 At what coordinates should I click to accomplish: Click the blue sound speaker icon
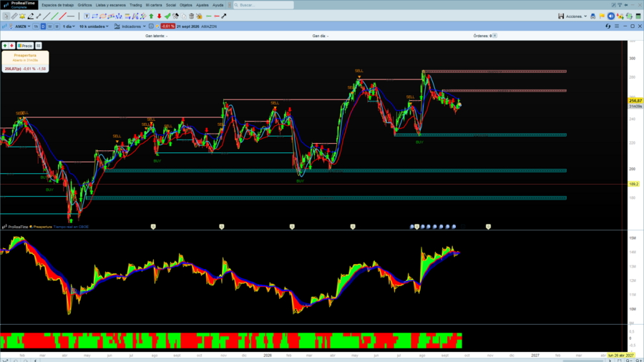coord(611,16)
